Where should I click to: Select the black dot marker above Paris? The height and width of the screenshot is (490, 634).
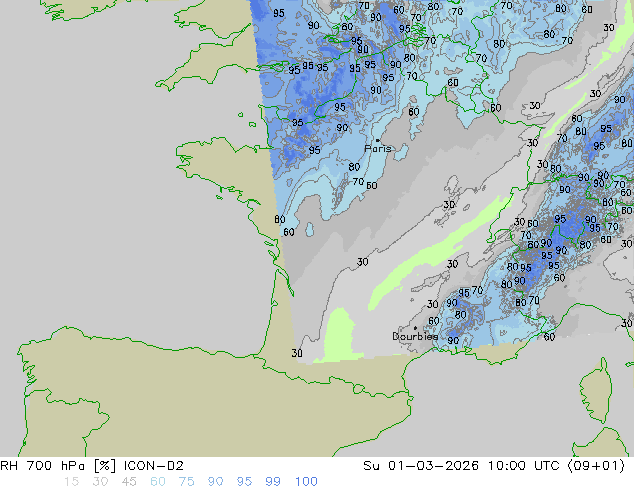pyautogui.click(x=378, y=140)
